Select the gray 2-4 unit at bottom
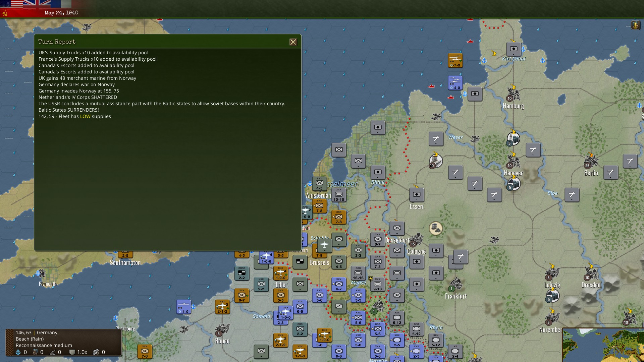Image resolution: width=644 pixels, height=362 pixels. point(455,351)
